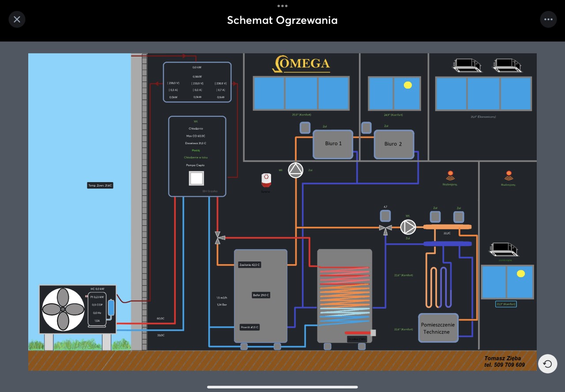Screen dimensions: 565x392
Task: Select the circulation pump below Biuro 1
Action: tap(296, 170)
